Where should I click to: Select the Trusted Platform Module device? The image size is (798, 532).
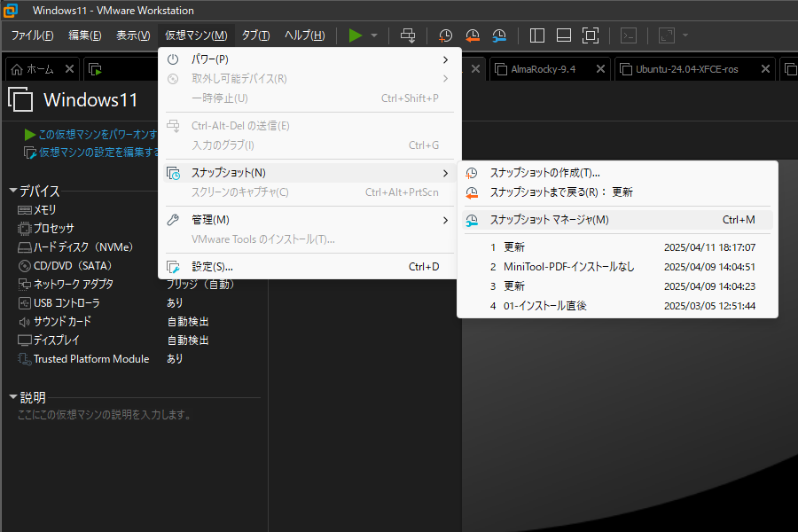pos(83,359)
